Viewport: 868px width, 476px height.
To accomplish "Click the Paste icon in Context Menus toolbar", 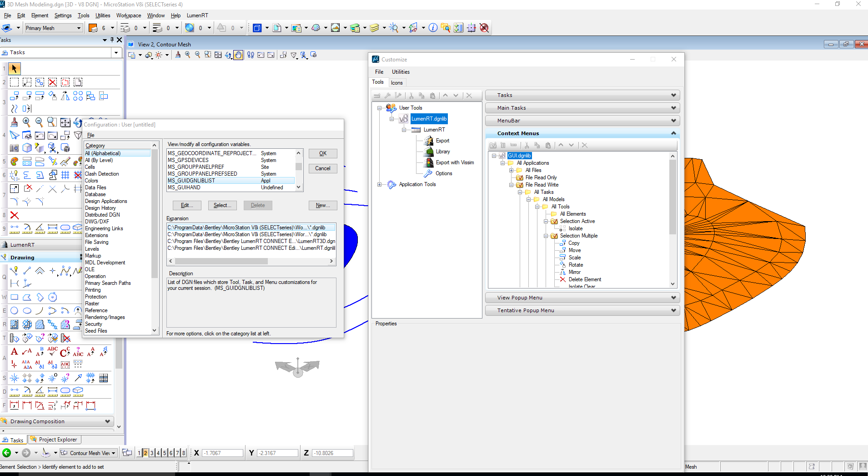I will 548,145.
